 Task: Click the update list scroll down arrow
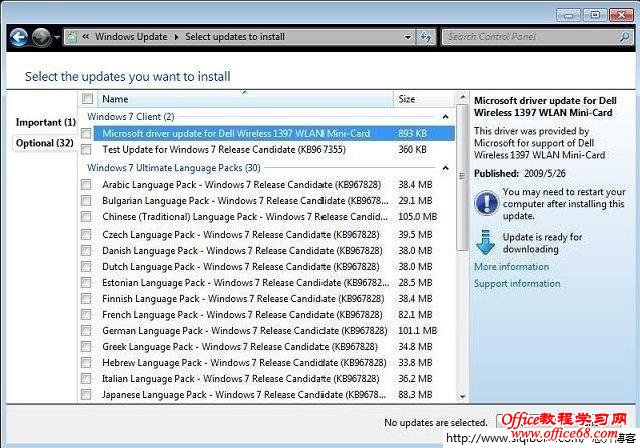(462, 397)
